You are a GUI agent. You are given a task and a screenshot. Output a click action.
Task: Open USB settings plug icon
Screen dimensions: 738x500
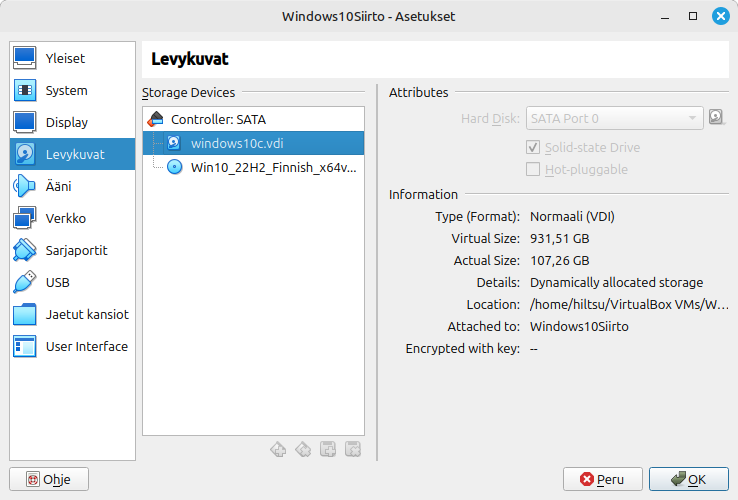point(24,282)
